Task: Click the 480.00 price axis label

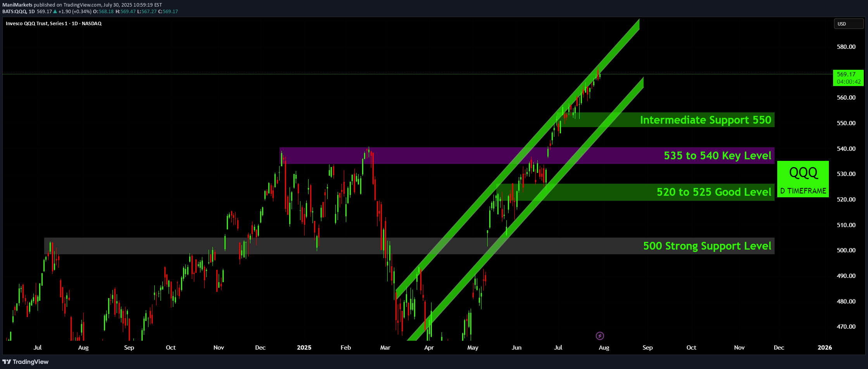Action: tap(846, 302)
